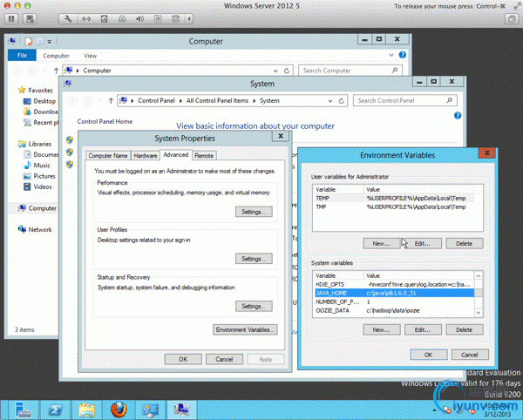This screenshot has width=523, height=420.
Task: Open address history dropdown in Computer window
Action: point(275,71)
